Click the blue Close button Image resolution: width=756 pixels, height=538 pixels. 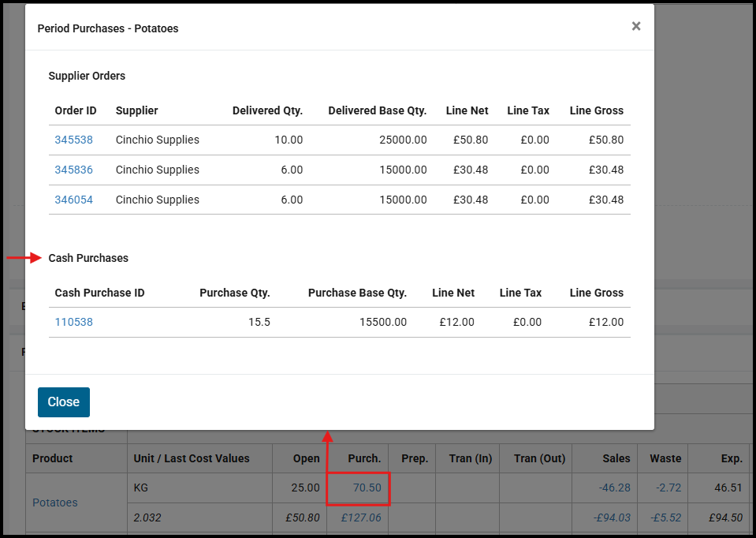click(63, 402)
